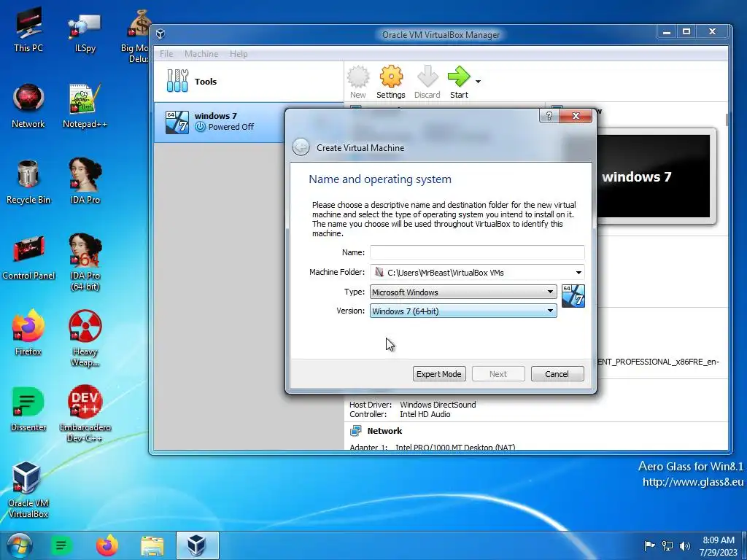Close the Create Virtual Machine dialog

[576, 116]
